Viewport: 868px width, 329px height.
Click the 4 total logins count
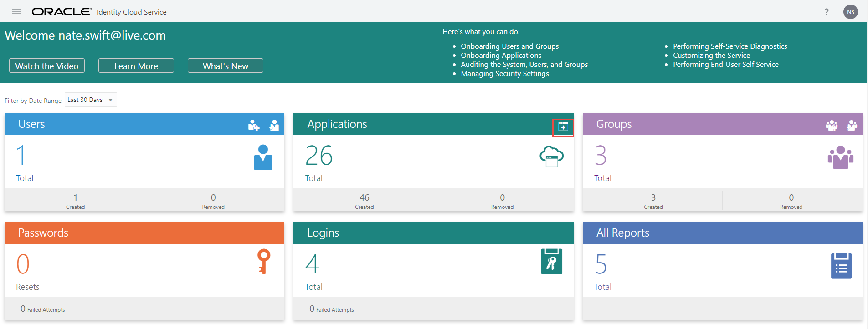click(312, 264)
